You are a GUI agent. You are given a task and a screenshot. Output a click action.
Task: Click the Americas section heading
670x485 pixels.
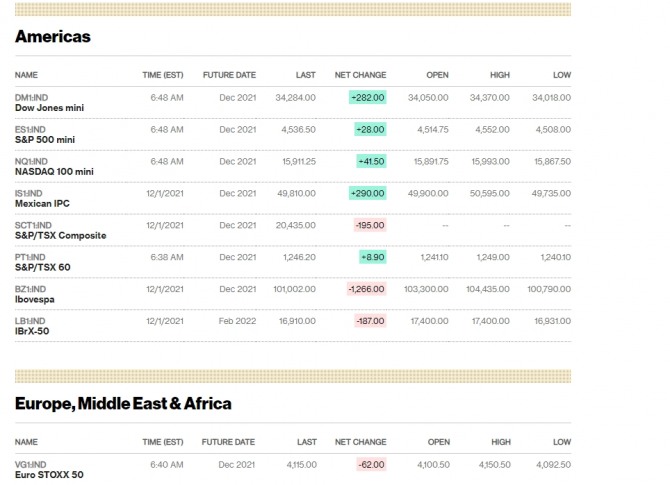pyautogui.click(x=53, y=37)
